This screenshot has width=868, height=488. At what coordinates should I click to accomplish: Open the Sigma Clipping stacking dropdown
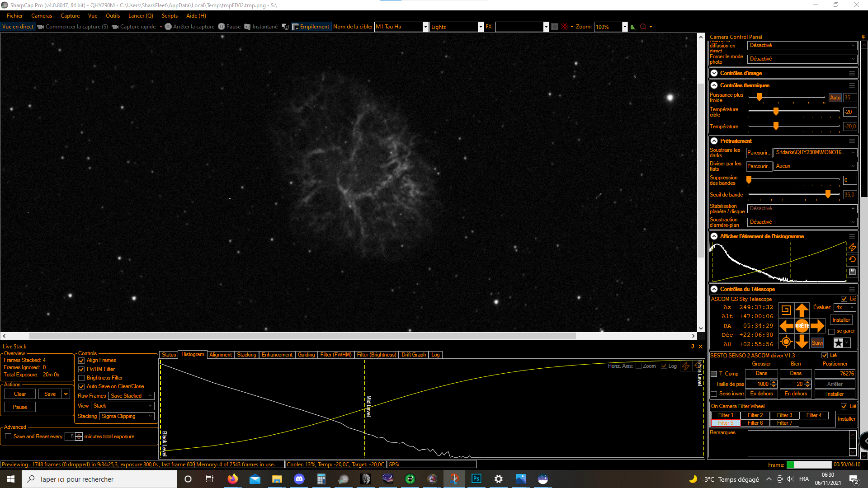tap(127, 416)
